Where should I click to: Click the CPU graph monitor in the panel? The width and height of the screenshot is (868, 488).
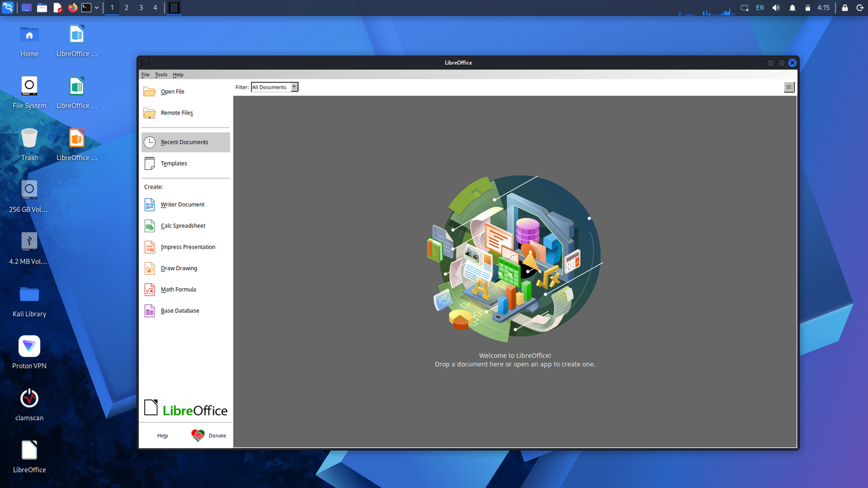pyautogui.click(x=706, y=8)
